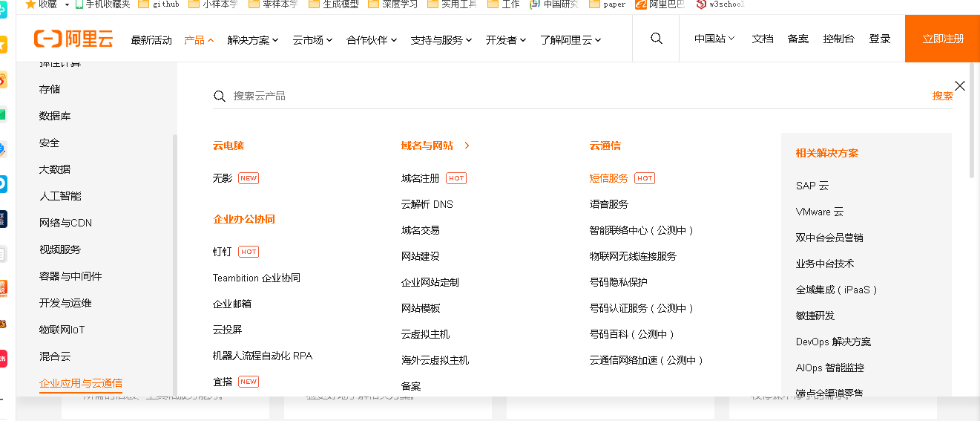This screenshot has width=980, height=421.
Task: Open Teambition 企业协同 link
Action: click(257, 278)
